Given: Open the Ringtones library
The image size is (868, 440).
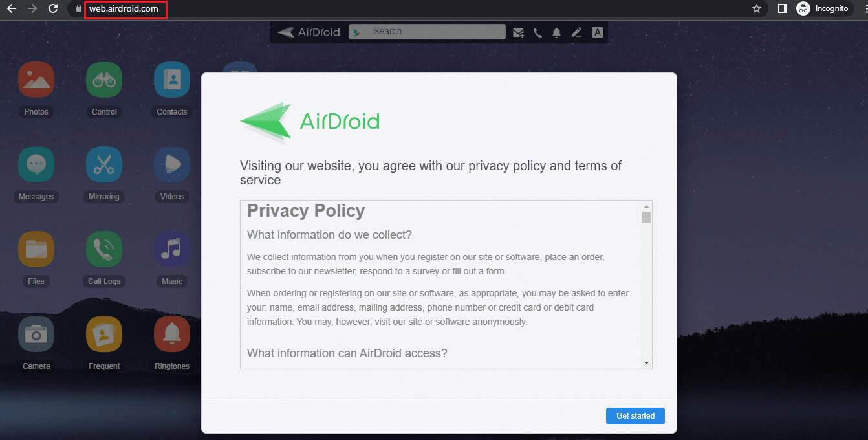Looking at the screenshot, I should pos(171,333).
